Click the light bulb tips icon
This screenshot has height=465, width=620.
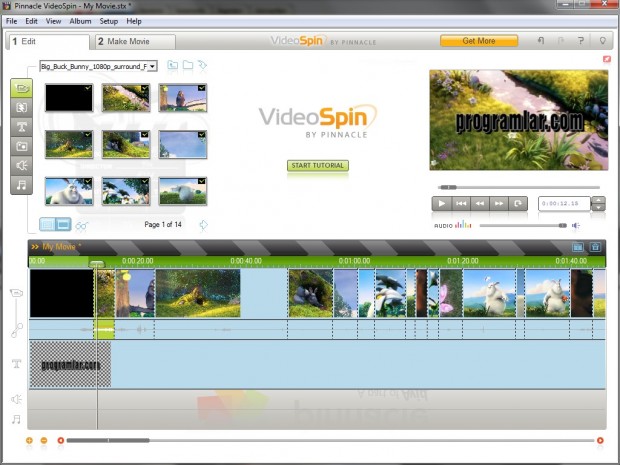click(x=603, y=41)
